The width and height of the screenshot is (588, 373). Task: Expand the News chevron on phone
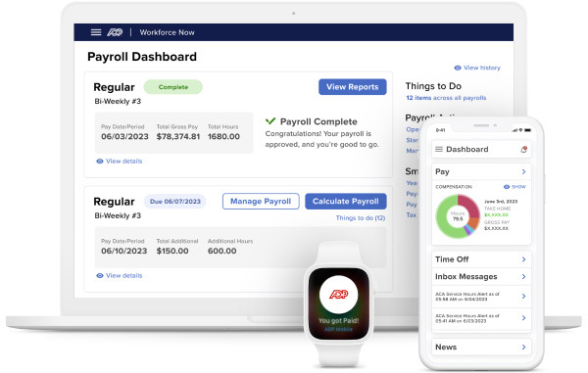[x=524, y=348]
